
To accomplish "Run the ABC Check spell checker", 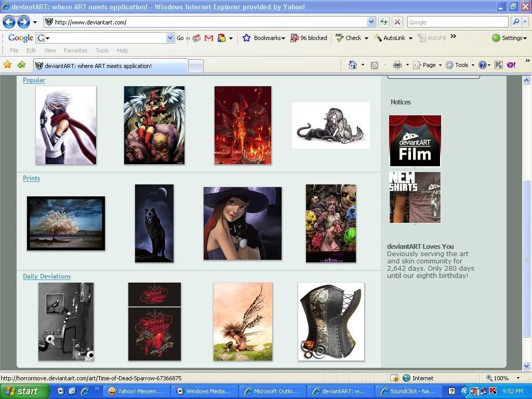I will (x=348, y=38).
